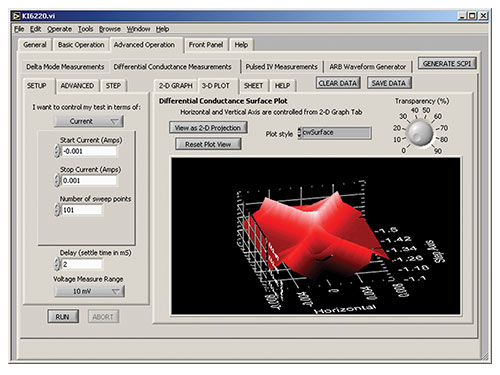Click the Reset Plot View button
The width and height of the screenshot is (500, 375).
[x=208, y=144]
